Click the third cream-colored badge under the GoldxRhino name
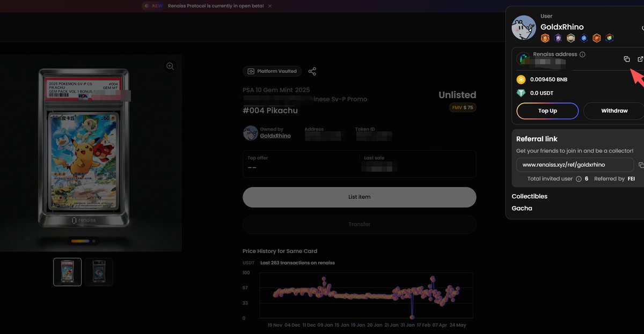The height and width of the screenshot is (334, 644). click(571, 38)
